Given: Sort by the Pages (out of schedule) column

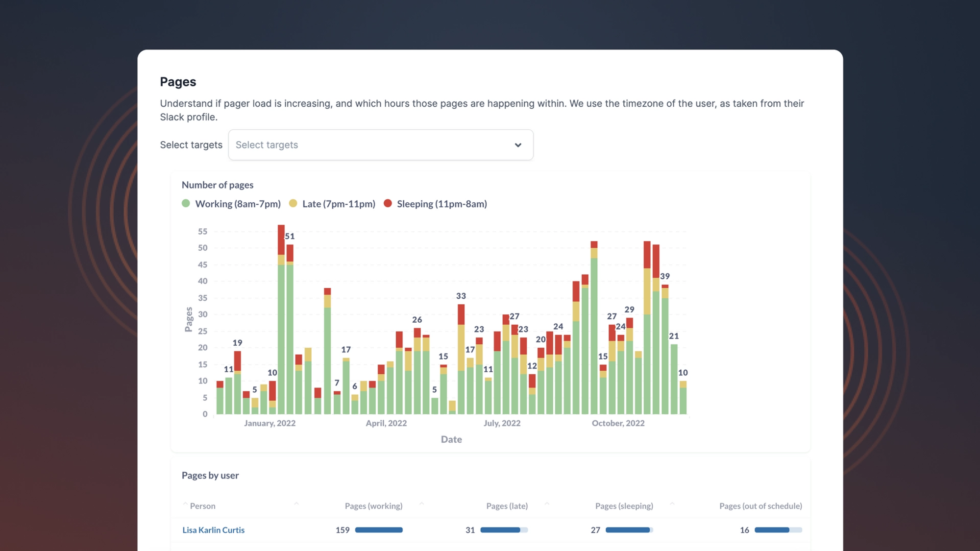Looking at the screenshot, I should coord(760,506).
